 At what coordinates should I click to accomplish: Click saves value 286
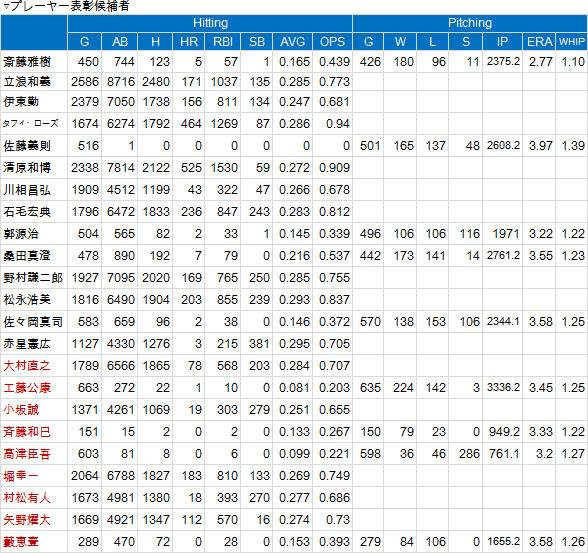coord(470,454)
